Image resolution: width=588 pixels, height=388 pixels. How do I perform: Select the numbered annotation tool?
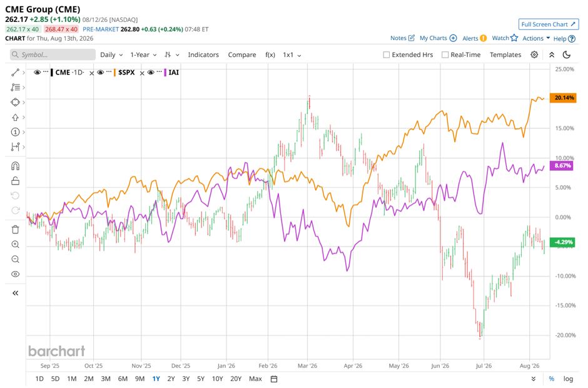click(x=15, y=132)
